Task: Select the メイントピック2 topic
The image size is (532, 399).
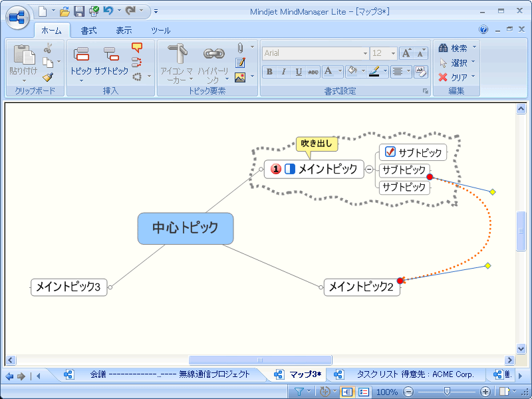Action: (x=362, y=287)
